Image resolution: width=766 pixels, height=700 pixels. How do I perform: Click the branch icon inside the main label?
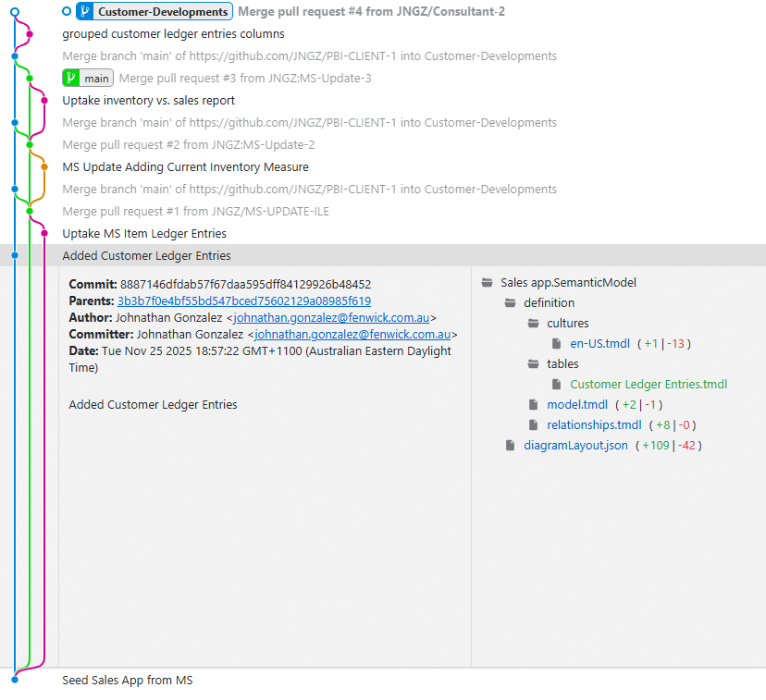(x=70, y=79)
